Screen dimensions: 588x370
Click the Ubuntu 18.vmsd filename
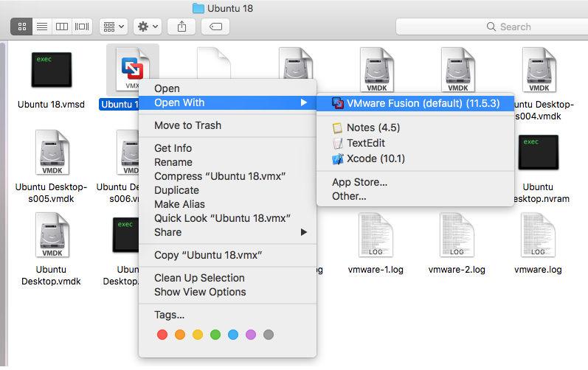click(x=52, y=105)
